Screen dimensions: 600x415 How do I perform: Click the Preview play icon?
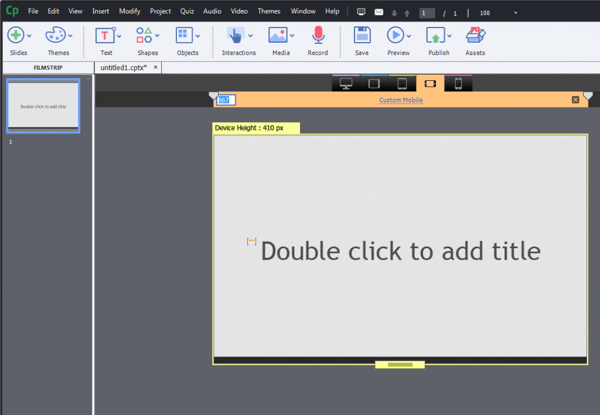395,35
